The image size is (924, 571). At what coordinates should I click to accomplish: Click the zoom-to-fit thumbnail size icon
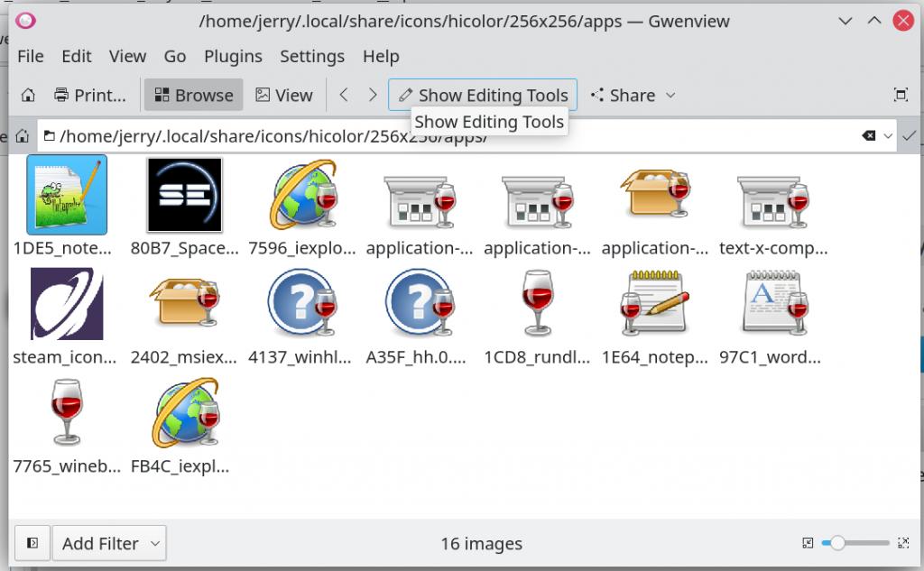pos(808,543)
